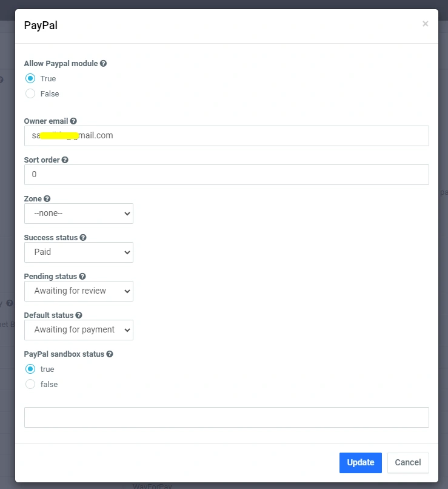Image resolution: width=448 pixels, height=489 pixels.
Task: Click help icon beside Pending status
Action: pyautogui.click(x=82, y=277)
